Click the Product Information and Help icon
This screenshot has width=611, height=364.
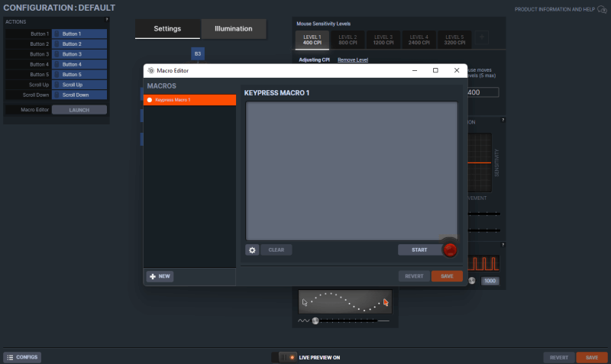point(601,9)
